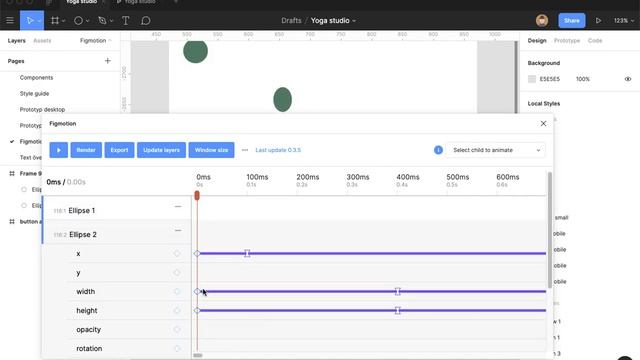Select the Ellipse shape tool
The image size is (640, 360).
pyautogui.click(x=78, y=20)
